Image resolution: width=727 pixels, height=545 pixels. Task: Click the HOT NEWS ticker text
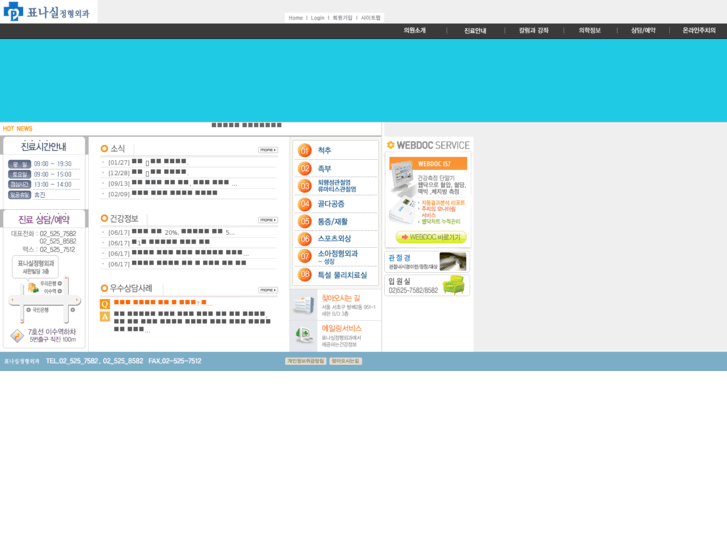(x=247, y=125)
